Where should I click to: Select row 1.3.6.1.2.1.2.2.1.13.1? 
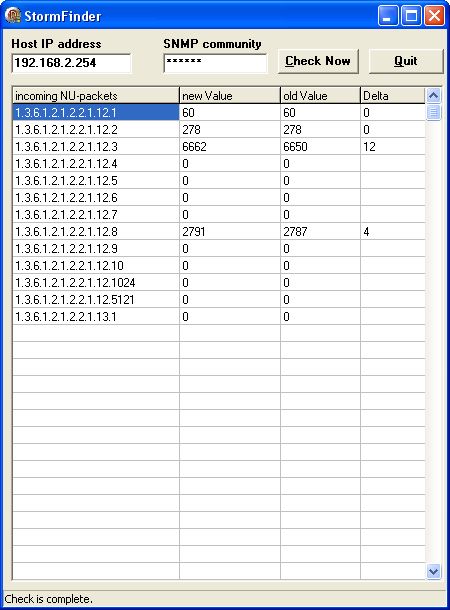219,317
